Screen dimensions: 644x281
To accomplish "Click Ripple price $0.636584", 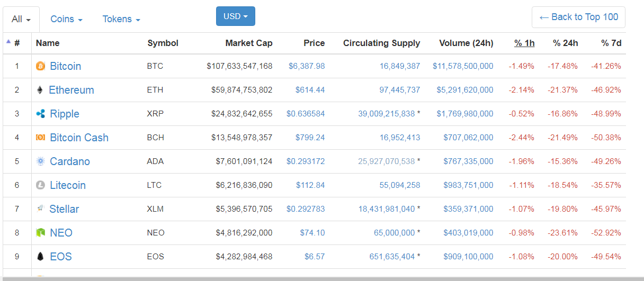I will click(x=306, y=114).
